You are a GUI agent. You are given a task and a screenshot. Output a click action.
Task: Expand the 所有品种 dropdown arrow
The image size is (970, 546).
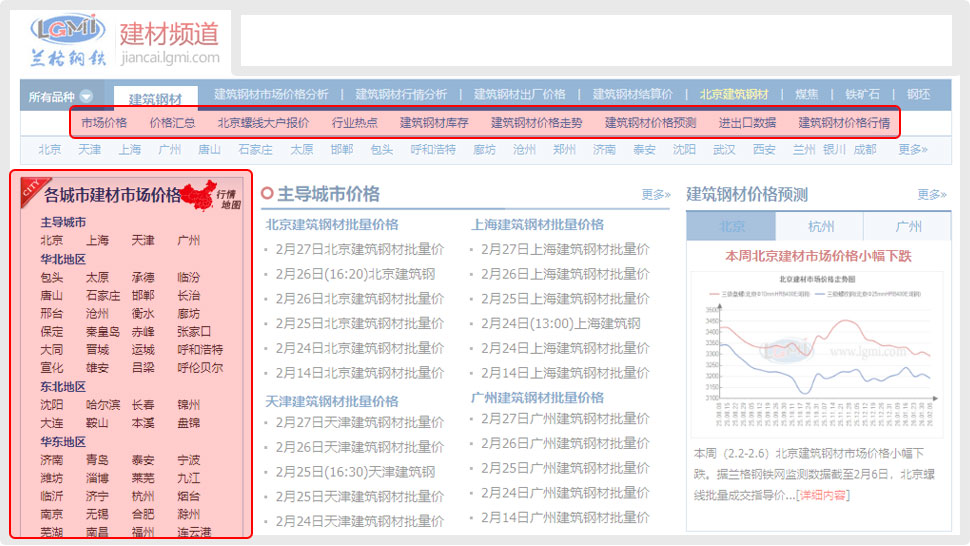[x=86, y=97]
